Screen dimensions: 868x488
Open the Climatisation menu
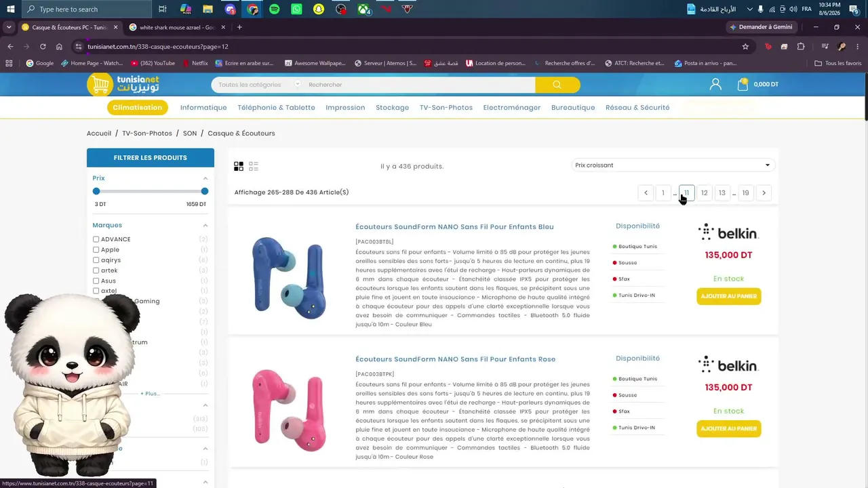coord(138,107)
